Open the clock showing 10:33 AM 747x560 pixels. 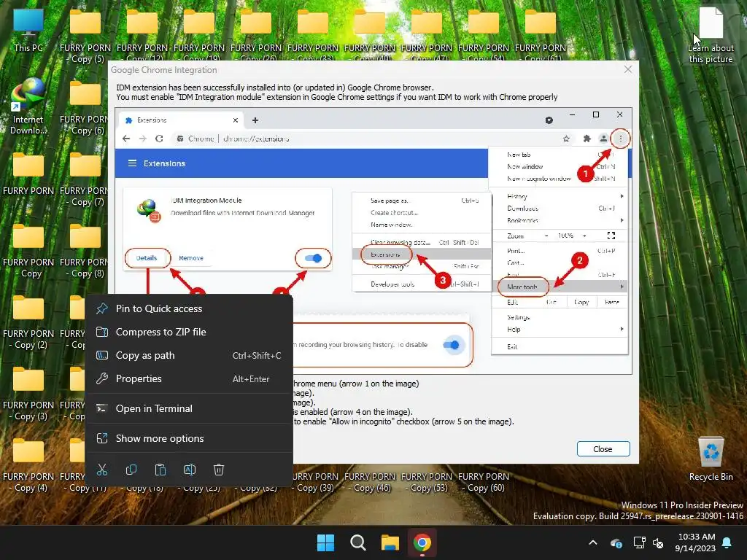pos(695,542)
